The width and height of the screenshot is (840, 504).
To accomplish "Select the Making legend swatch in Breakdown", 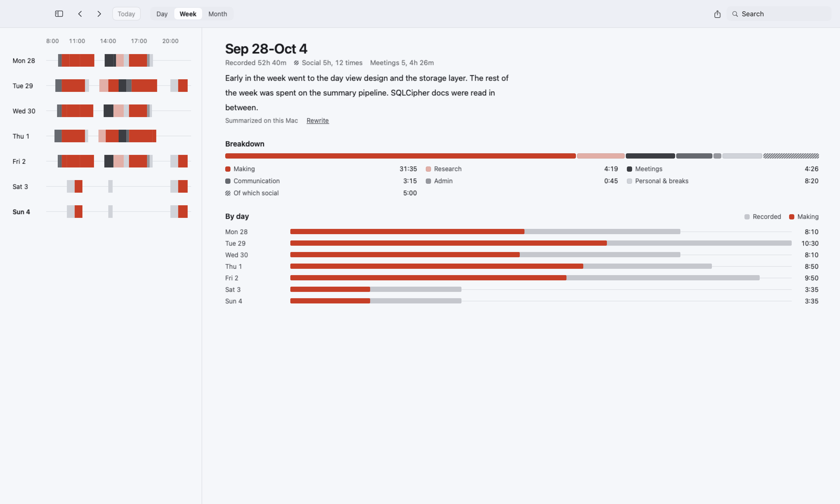I will point(228,169).
